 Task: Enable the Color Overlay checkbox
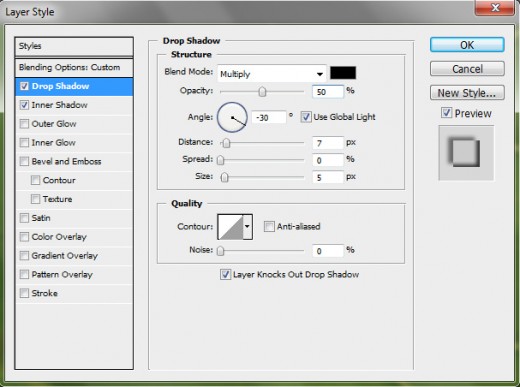(x=24, y=237)
